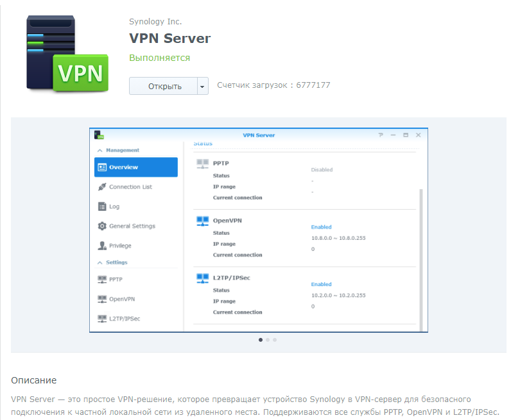
Task: Click the help question mark in VPN Server window
Action: (381, 135)
